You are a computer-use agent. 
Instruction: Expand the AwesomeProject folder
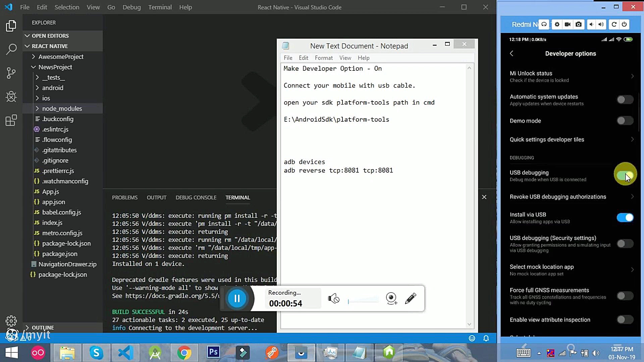(x=61, y=57)
